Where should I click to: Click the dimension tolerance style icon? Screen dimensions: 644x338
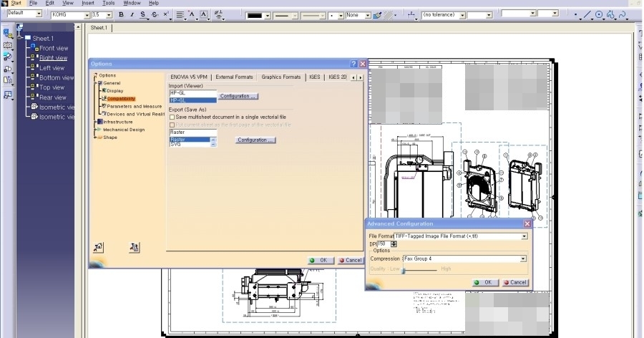coord(411,15)
